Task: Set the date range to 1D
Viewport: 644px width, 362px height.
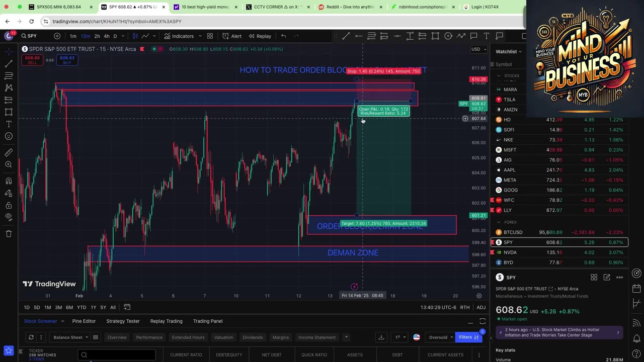Action: [x=27, y=307]
